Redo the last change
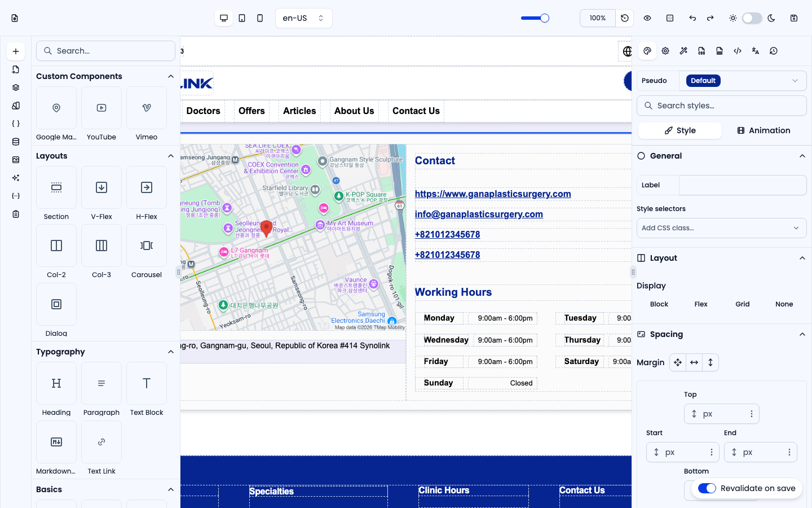Viewport: 812px width, 508px height. coord(710,18)
